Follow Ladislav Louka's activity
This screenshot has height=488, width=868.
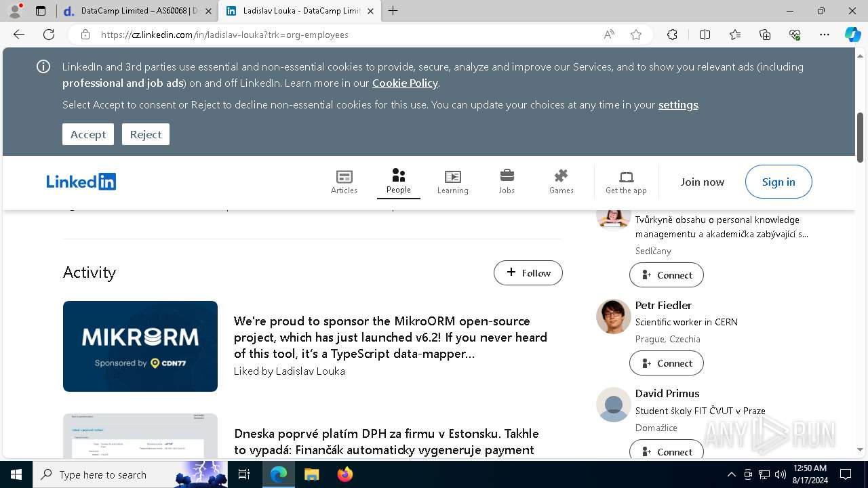coord(528,272)
